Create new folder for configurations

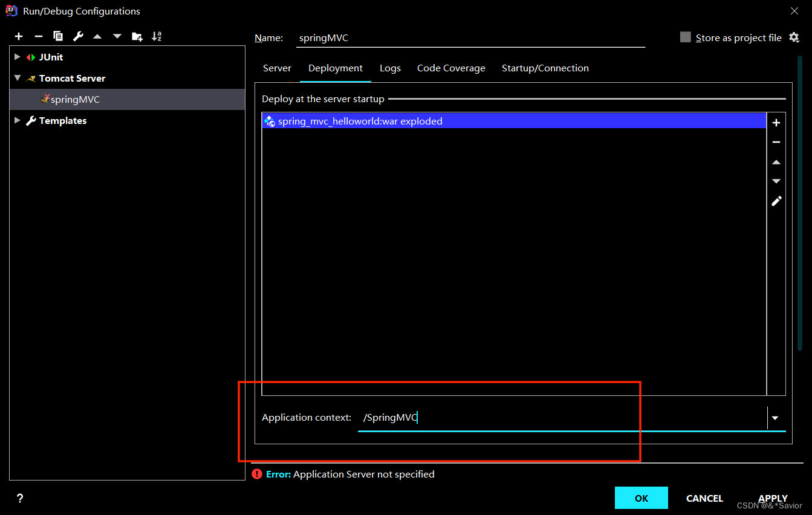(137, 36)
